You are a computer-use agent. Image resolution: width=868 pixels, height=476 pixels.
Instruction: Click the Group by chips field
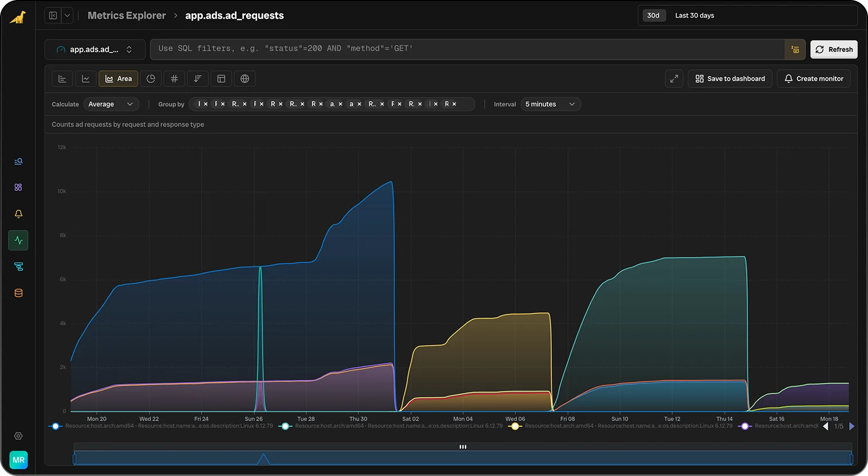coord(332,104)
